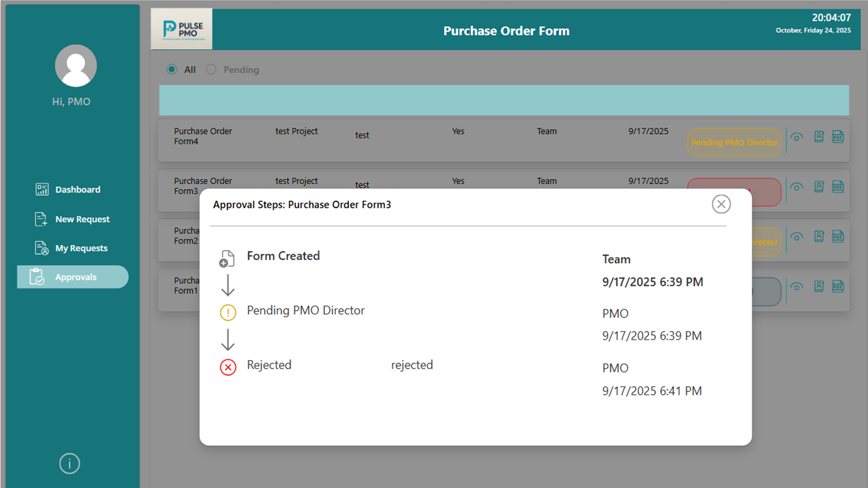Open the PDF export icon for Purchase Order Form4
The image size is (868, 488).
(x=838, y=138)
